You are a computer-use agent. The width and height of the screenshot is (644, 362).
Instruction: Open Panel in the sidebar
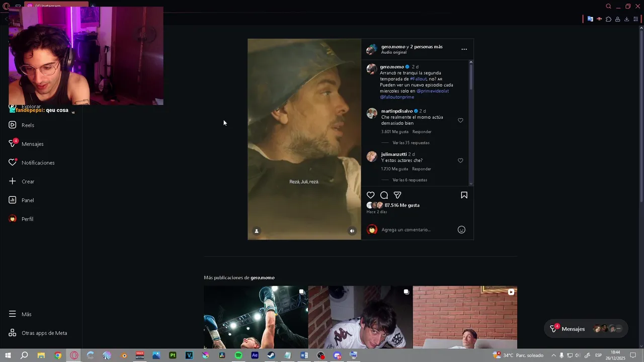pyautogui.click(x=21, y=200)
